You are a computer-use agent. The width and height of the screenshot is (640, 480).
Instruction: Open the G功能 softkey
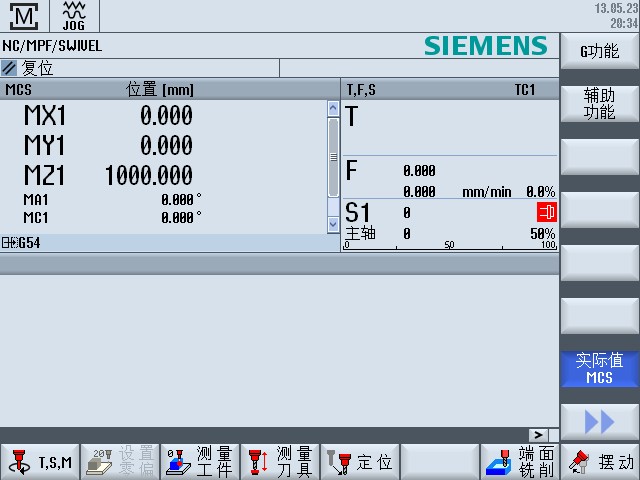point(600,51)
